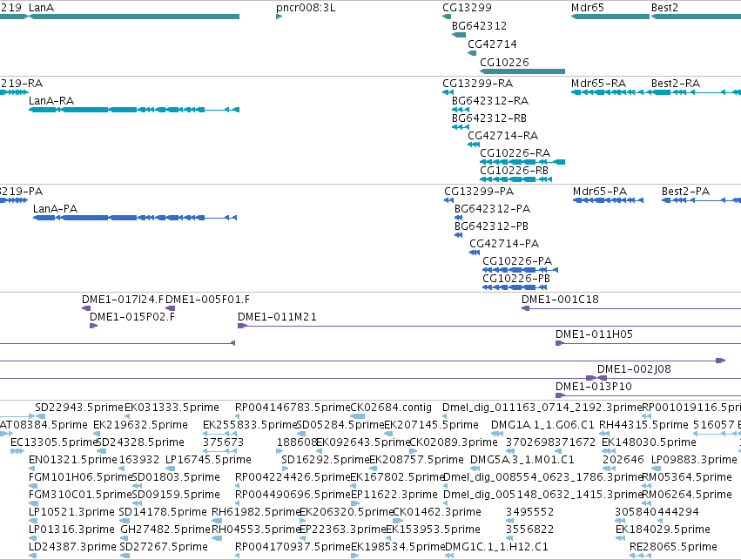Click the BG642312 gene label
Viewport: 741px width, 560px height.
[479, 25]
